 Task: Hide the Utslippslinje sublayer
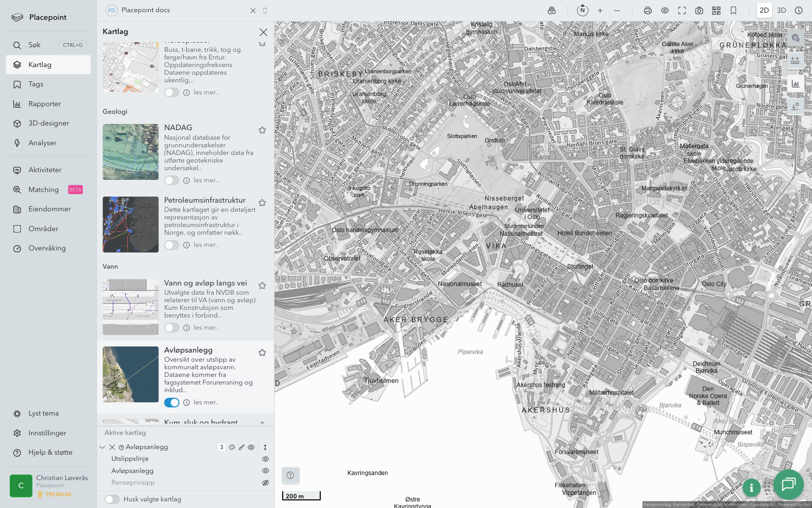click(265, 459)
